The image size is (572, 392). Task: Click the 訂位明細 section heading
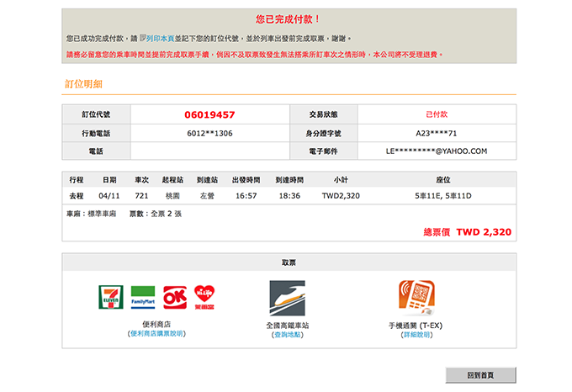[x=83, y=84]
